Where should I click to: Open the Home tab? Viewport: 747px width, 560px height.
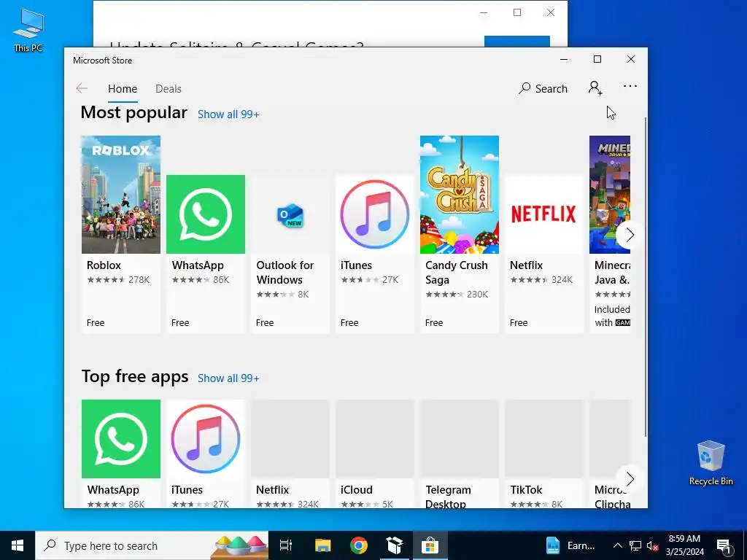[123, 88]
